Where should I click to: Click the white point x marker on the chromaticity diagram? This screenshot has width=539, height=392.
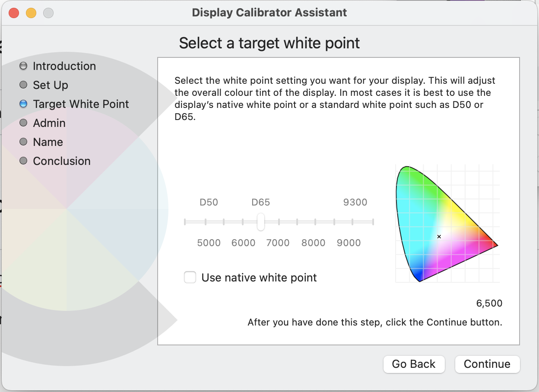pos(439,237)
